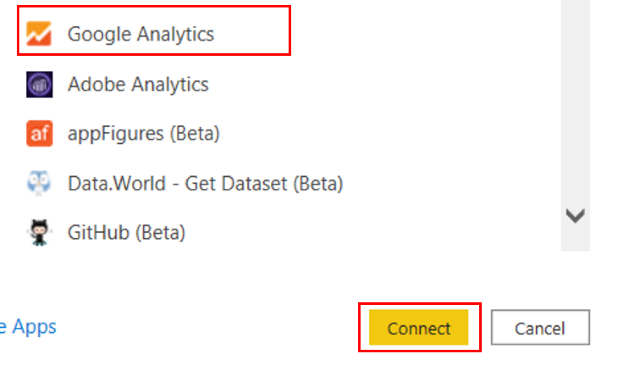The image size is (630, 377).
Task: Click 'Get Dataset' in the Data.World entry
Action: 236,184
